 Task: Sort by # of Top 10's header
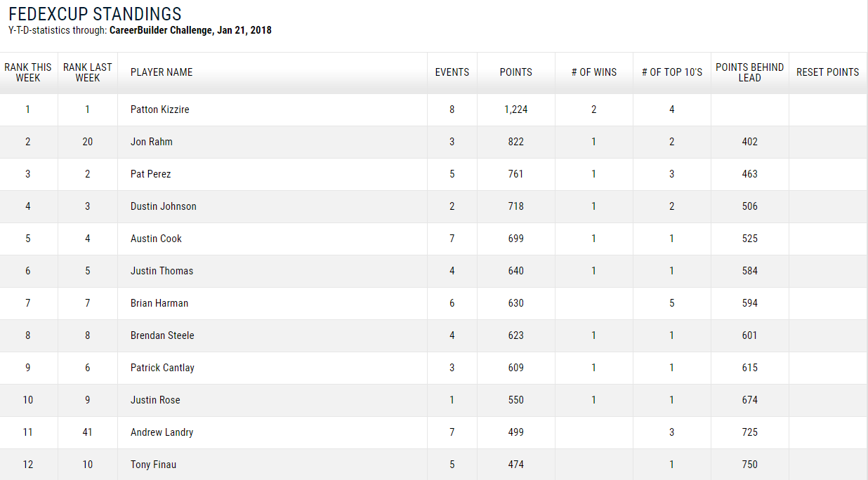(x=672, y=72)
